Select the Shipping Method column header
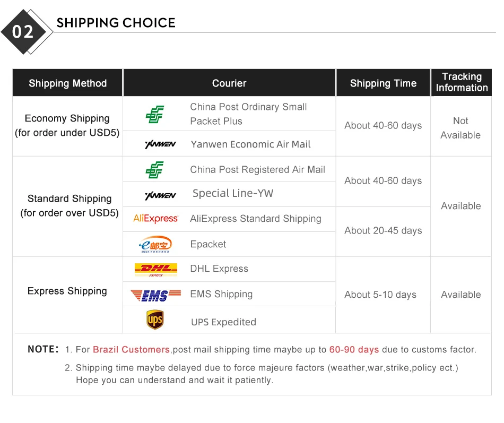This screenshot has height=423, width=504. tap(67, 83)
